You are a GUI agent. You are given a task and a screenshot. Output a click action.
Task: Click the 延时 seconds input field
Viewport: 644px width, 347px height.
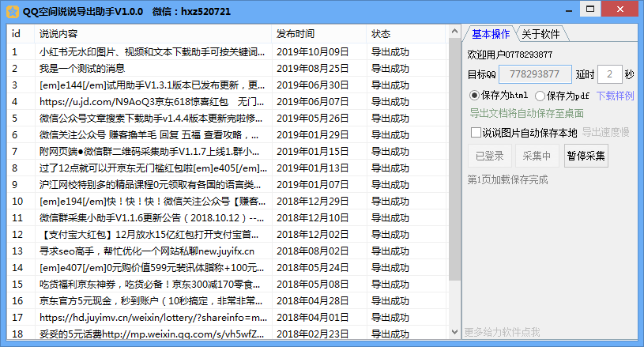coord(609,74)
